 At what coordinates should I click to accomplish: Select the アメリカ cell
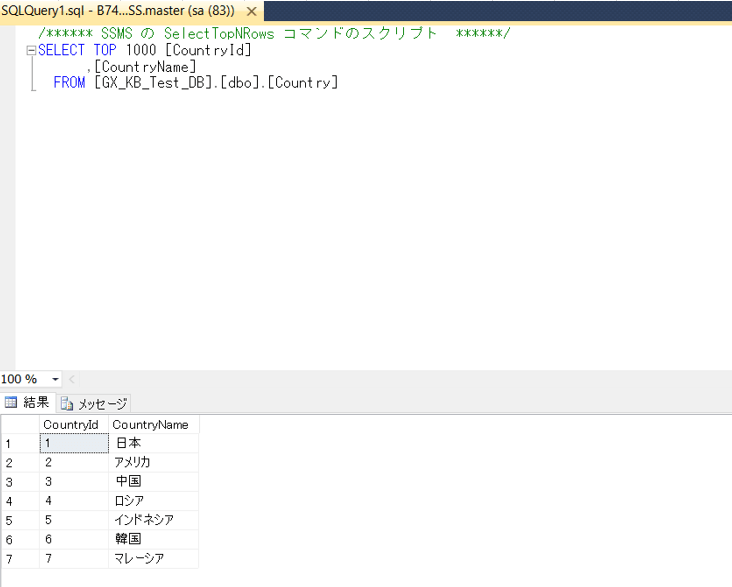pos(154,463)
